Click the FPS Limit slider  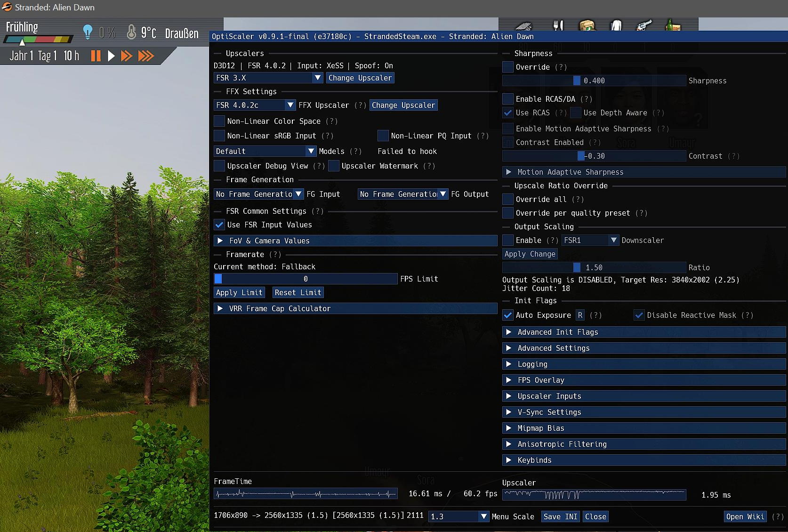(x=306, y=279)
